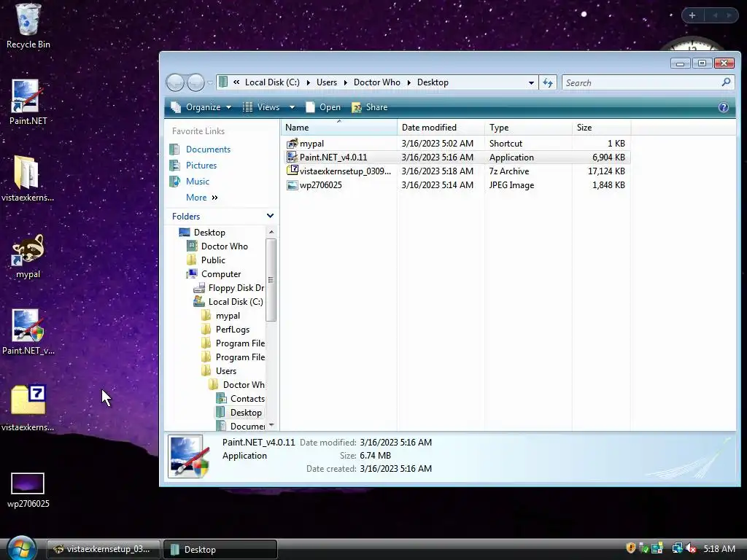Open the Documents favorite link
The height and width of the screenshot is (560, 747).
[208, 149]
